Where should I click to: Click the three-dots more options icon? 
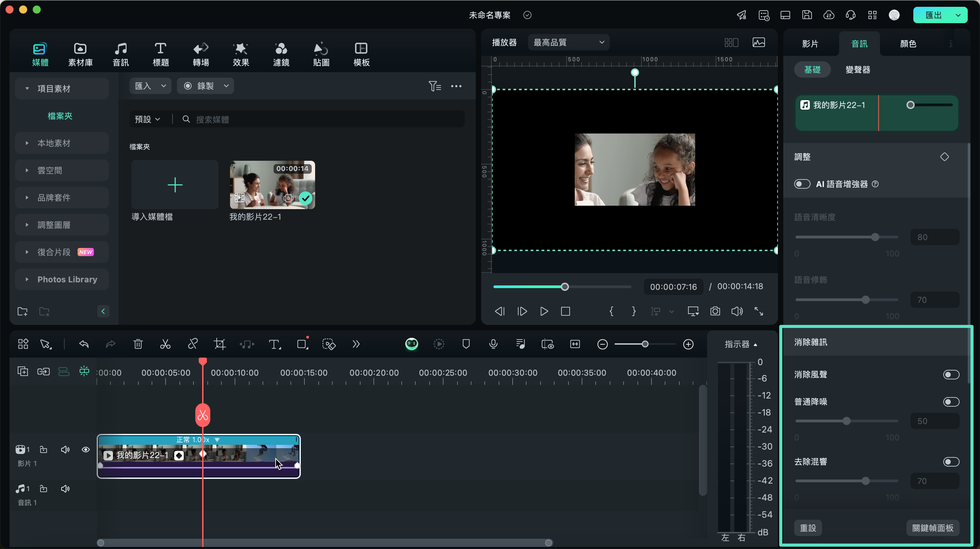[456, 86]
